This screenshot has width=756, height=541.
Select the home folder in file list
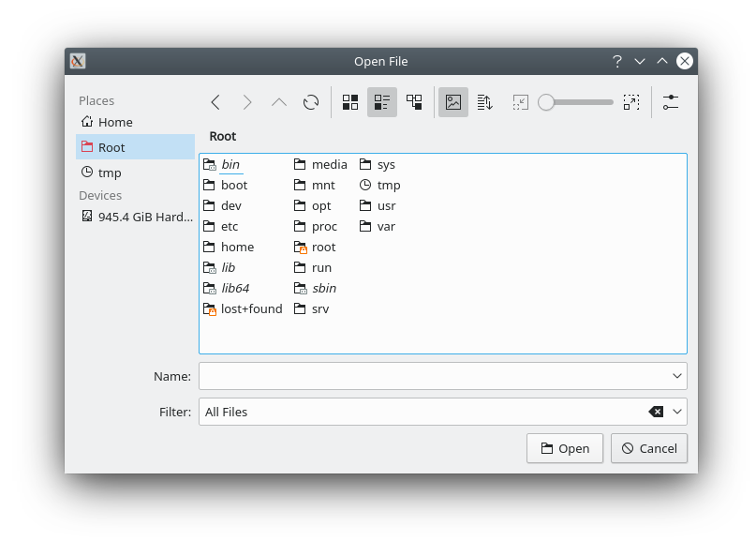pos(237,247)
